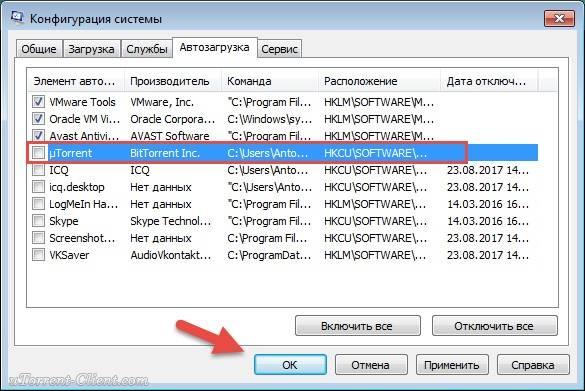Image resolution: width=585 pixels, height=391 pixels.
Task: Close the System Configuration window
Action: (x=559, y=19)
